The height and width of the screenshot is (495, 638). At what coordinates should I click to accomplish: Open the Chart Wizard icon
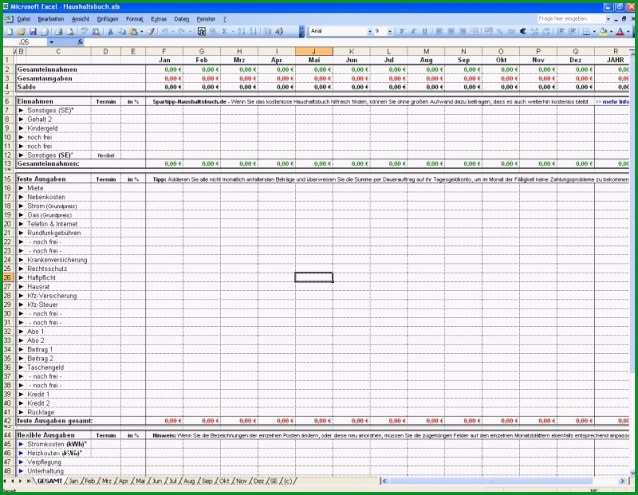267,31
